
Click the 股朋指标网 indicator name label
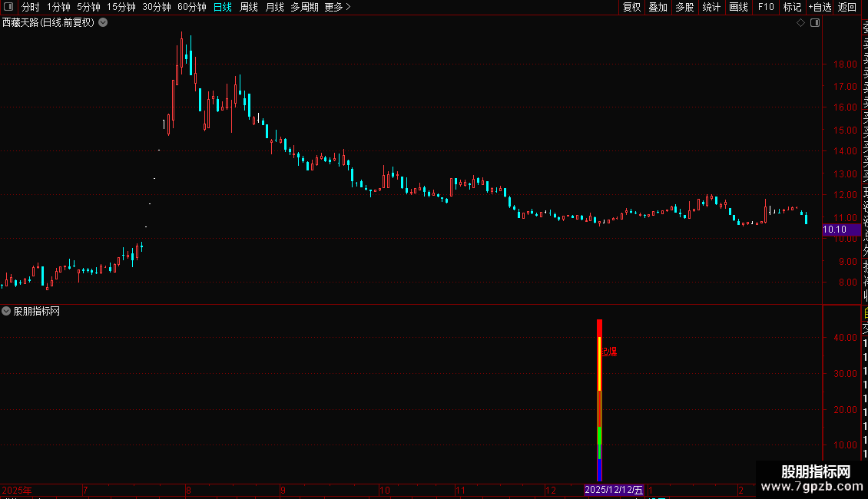(37, 312)
